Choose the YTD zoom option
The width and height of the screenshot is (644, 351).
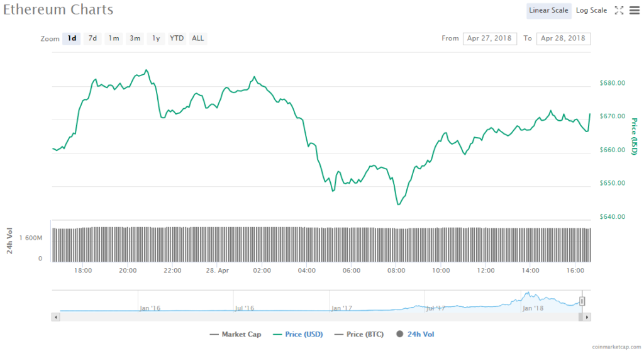click(177, 38)
